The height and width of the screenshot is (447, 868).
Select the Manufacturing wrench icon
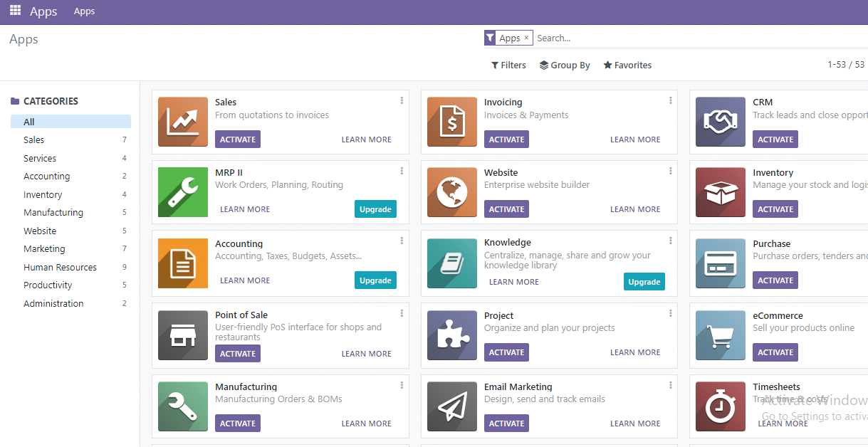[x=183, y=406]
